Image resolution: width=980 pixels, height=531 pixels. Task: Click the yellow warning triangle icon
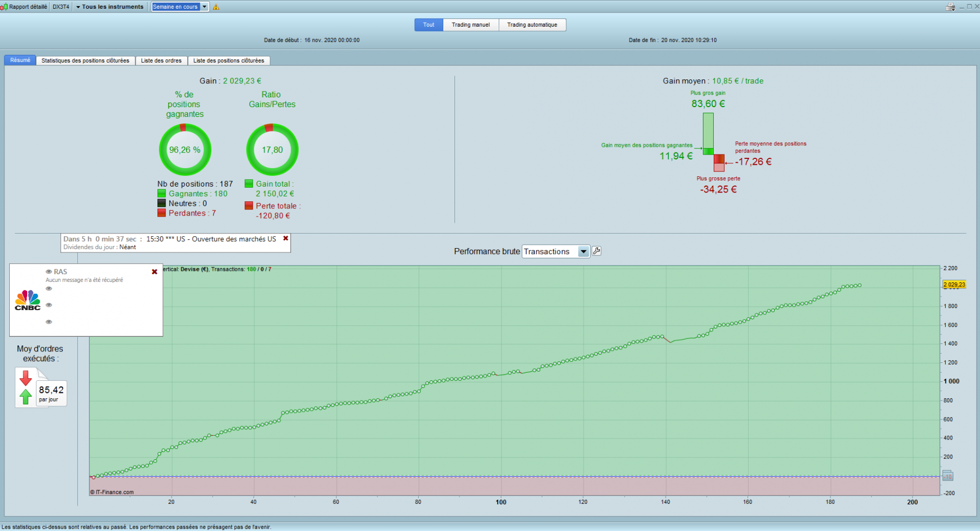(x=216, y=7)
